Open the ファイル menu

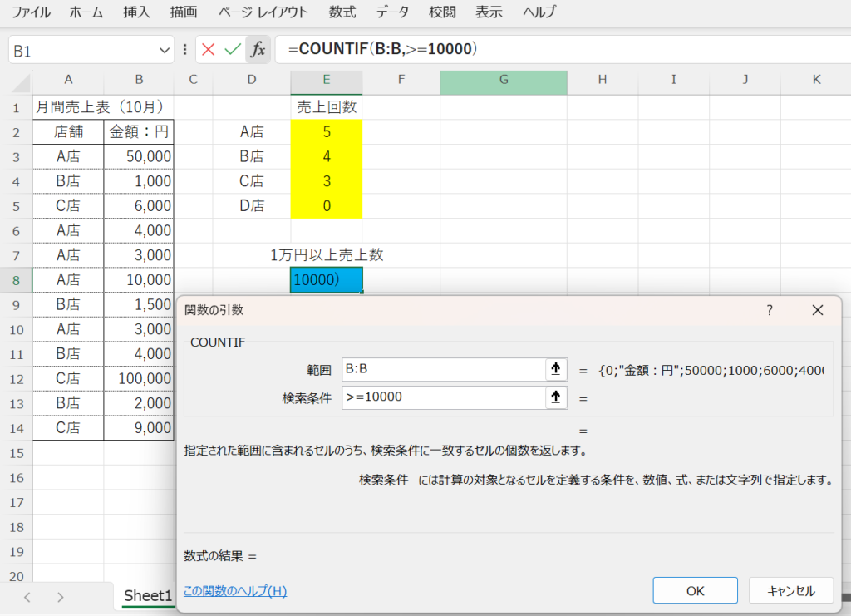coord(31,12)
